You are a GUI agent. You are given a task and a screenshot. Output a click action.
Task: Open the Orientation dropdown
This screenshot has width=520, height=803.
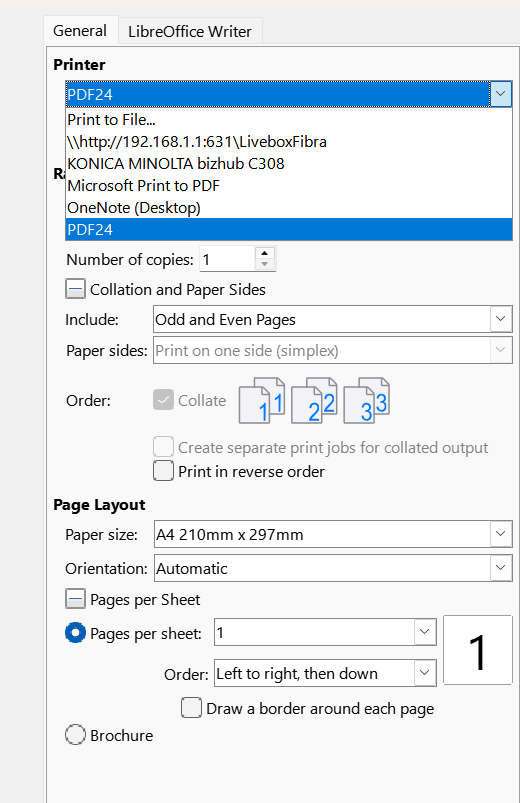(333, 568)
